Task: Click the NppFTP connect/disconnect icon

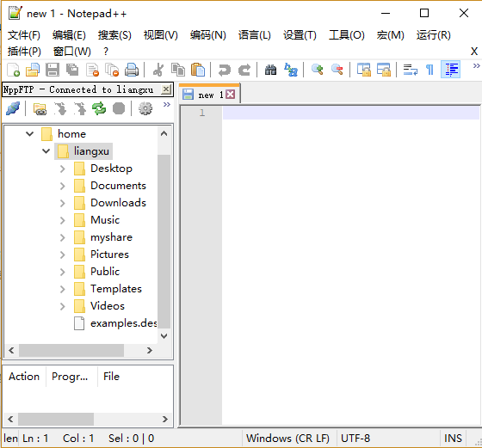Action: (x=13, y=108)
